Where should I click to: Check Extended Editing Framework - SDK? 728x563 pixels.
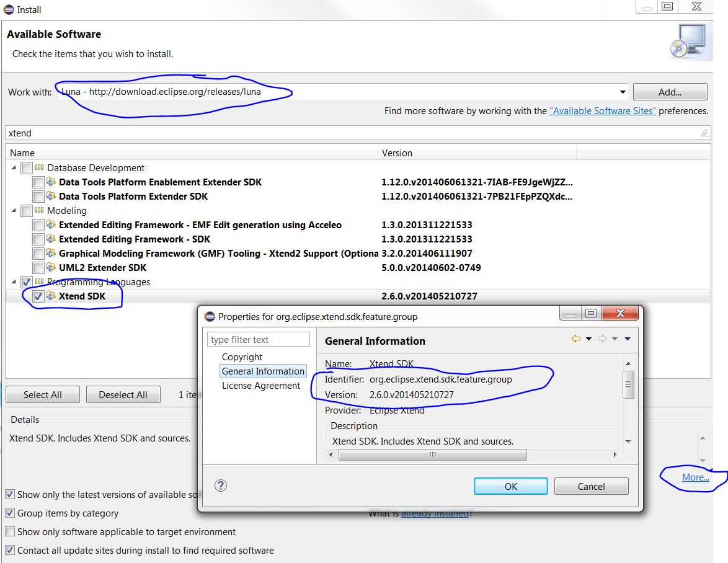[x=38, y=239]
